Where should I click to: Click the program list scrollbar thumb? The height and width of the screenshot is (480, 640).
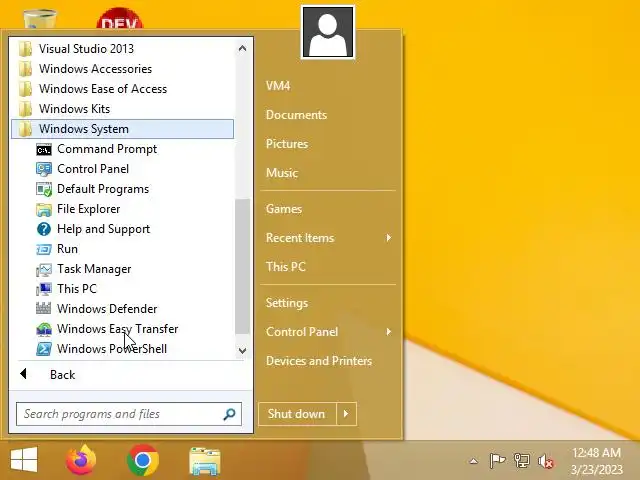click(x=242, y=267)
